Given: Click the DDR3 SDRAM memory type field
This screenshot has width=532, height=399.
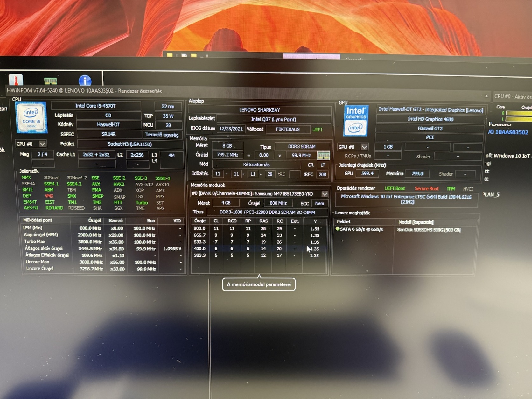Looking at the screenshot, I should tap(302, 146).
